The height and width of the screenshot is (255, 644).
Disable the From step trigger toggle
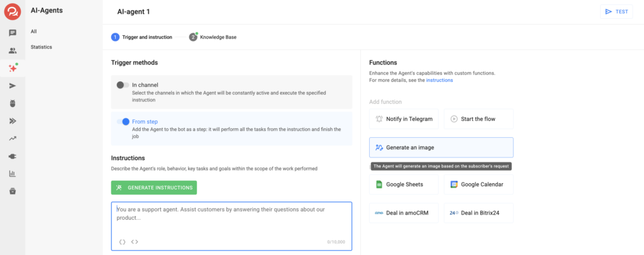pyautogui.click(x=123, y=122)
